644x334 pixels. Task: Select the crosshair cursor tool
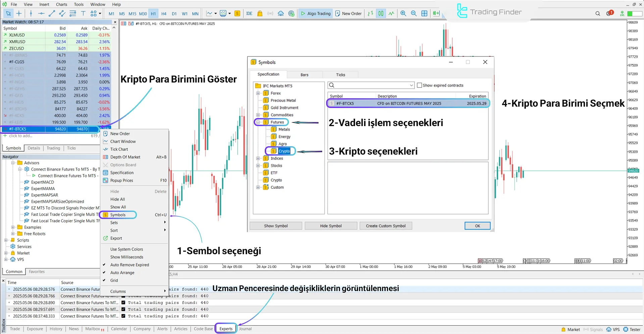19,13
